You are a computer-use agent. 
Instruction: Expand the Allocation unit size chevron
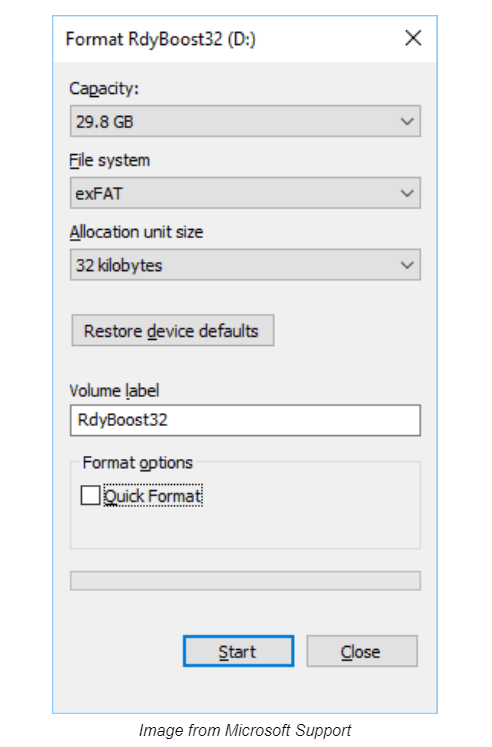[407, 265]
